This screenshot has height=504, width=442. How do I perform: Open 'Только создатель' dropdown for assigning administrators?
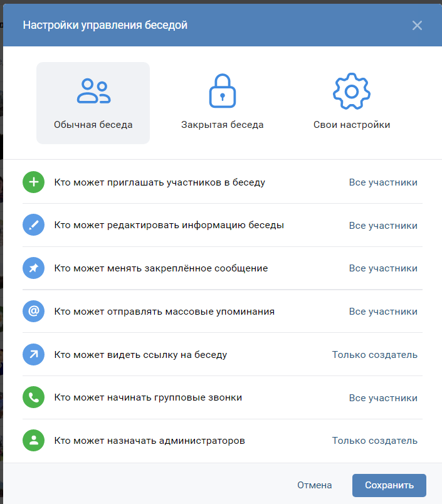coord(375,440)
